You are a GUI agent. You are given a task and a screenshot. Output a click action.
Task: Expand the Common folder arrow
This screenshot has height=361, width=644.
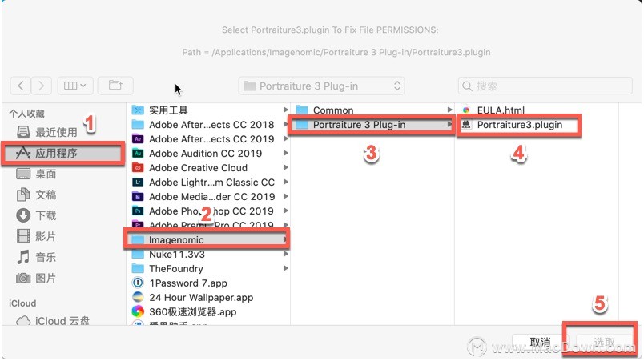tap(449, 110)
